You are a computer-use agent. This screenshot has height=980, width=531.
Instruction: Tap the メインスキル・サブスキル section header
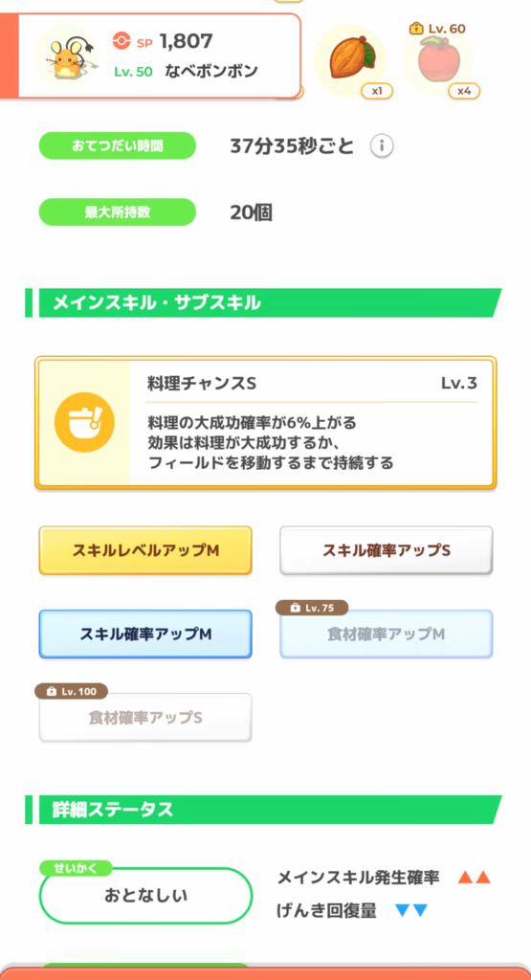(x=263, y=303)
